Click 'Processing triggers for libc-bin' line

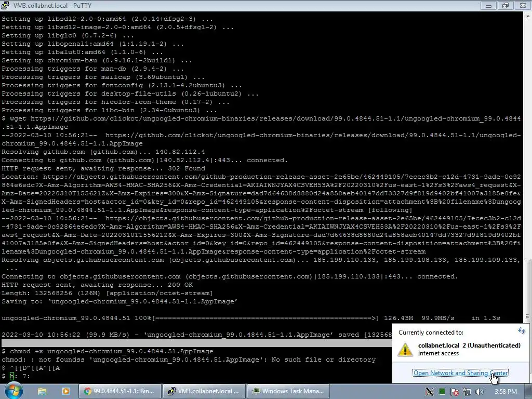click(109, 110)
